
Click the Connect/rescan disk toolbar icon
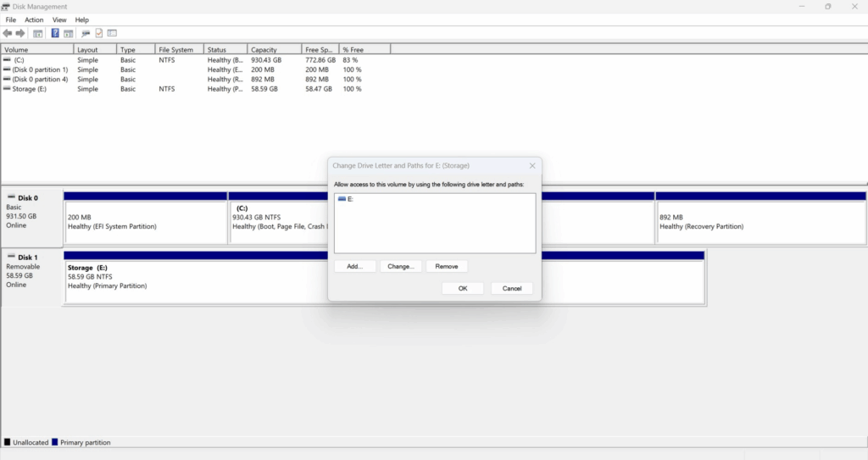pos(86,33)
